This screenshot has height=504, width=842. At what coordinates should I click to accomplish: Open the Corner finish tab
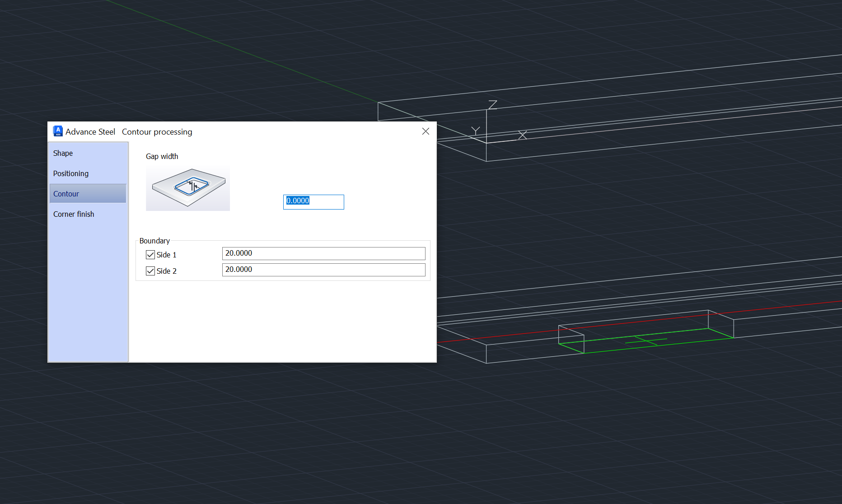tap(74, 214)
